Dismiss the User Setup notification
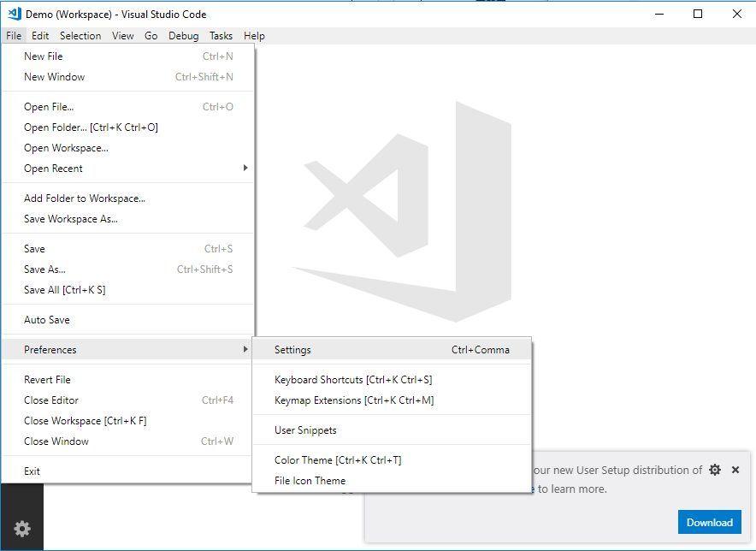This screenshot has height=551, width=756. tap(735, 470)
